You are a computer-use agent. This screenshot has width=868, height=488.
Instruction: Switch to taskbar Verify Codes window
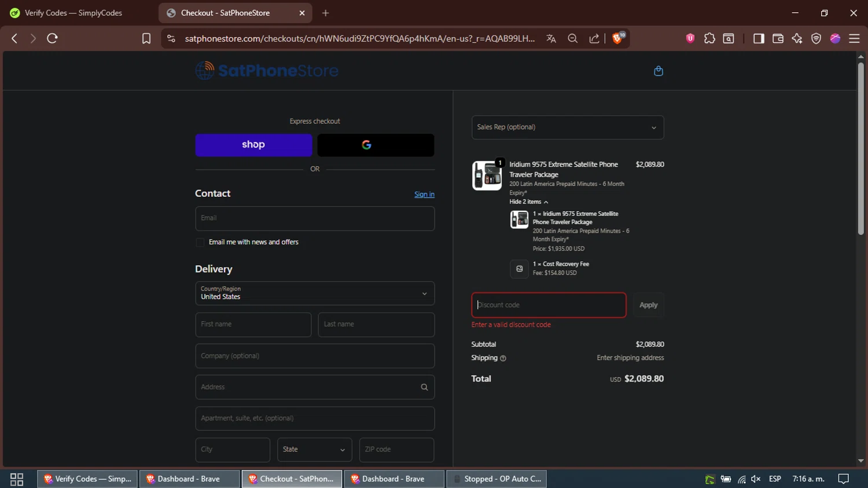(x=87, y=479)
